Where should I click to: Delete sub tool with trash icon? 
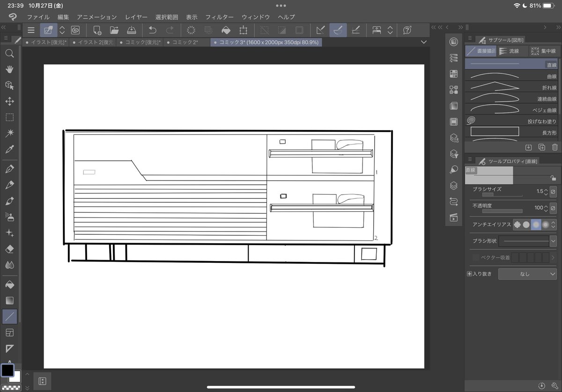[x=555, y=147]
